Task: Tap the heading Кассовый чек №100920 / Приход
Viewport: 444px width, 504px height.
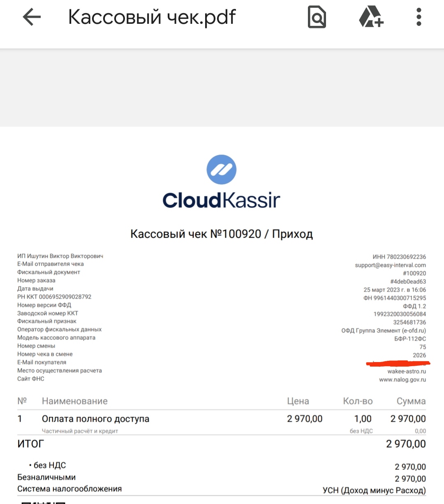Action: coord(222,234)
